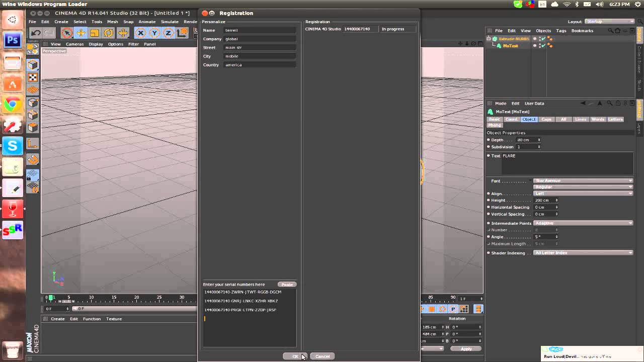Open the Animate menu

pos(147,22)
